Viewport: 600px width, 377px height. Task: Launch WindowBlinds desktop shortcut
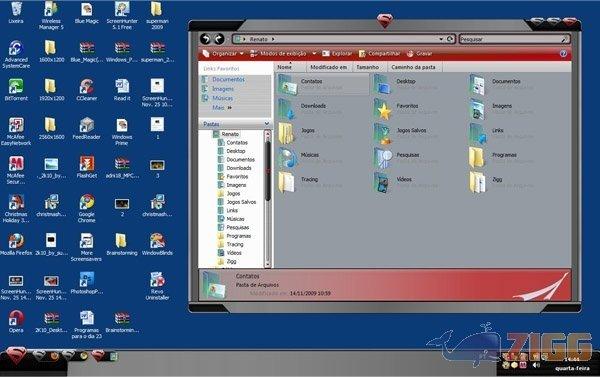pos(157,245)
